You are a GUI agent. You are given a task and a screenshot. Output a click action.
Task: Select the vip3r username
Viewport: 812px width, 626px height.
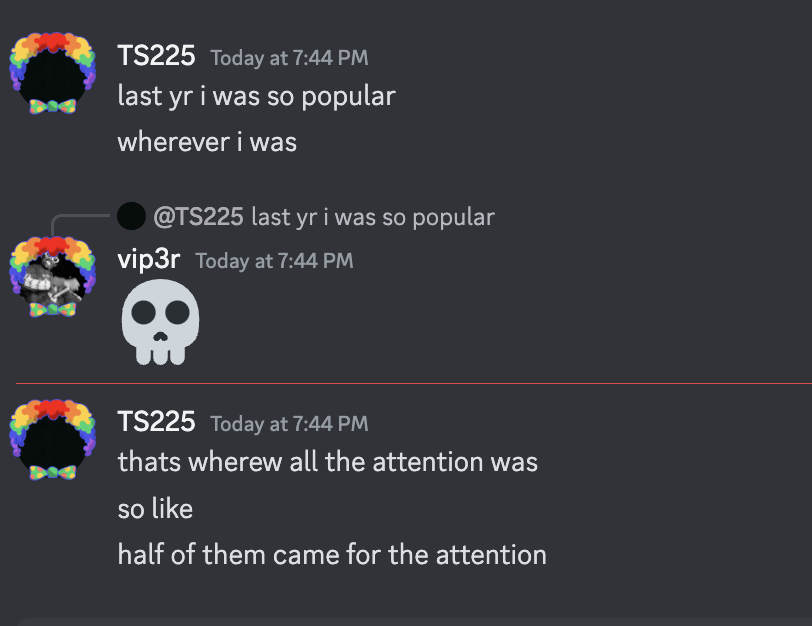149,259
